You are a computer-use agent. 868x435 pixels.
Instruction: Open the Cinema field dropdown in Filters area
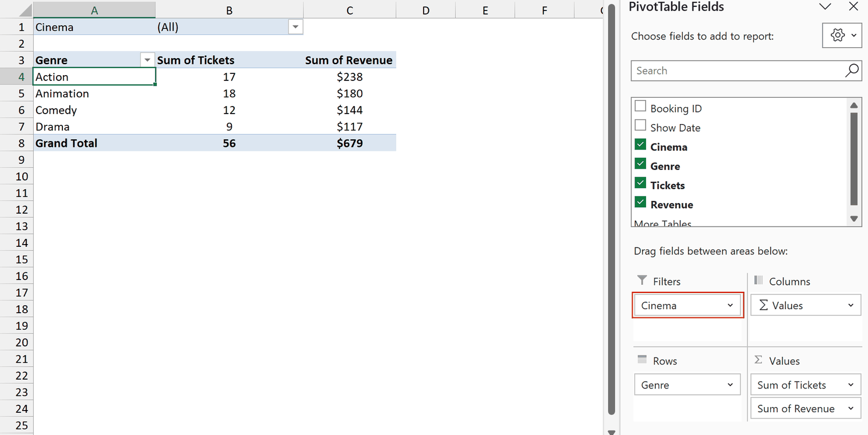pos(730,306)
